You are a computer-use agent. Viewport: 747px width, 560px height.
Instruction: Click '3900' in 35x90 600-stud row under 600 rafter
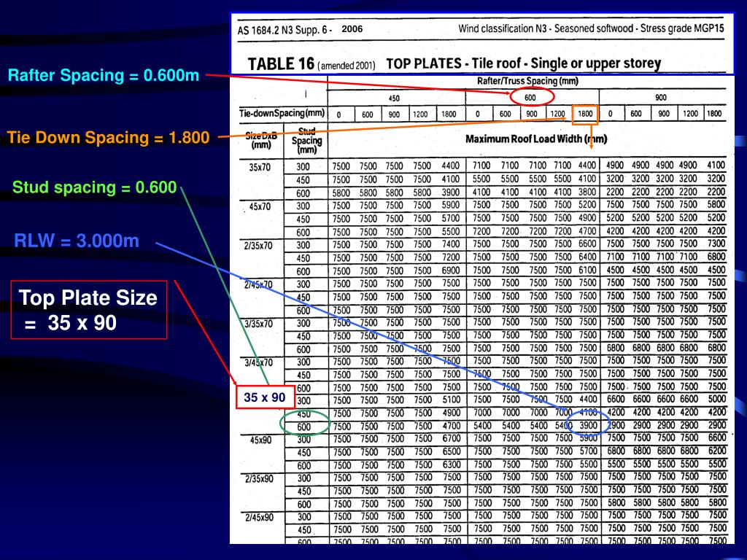589,425
